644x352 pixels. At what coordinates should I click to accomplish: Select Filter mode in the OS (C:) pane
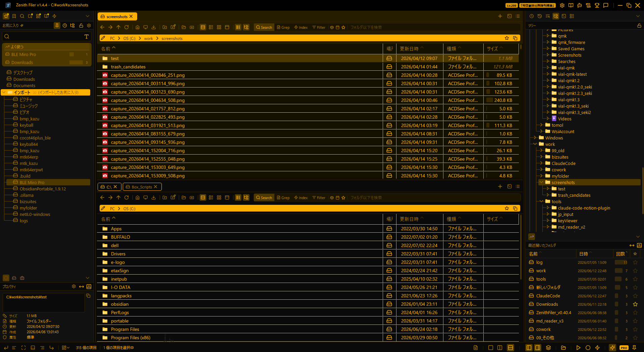coord(319,198)
